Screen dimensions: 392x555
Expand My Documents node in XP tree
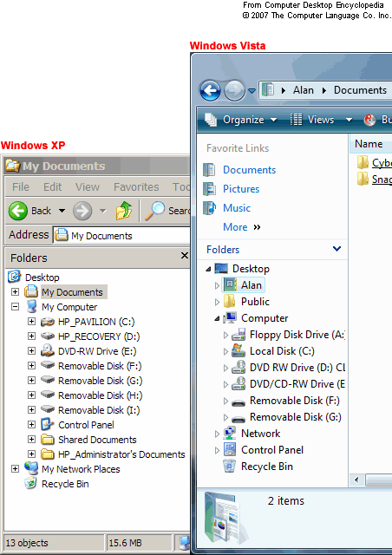click(x=15, y=292)
